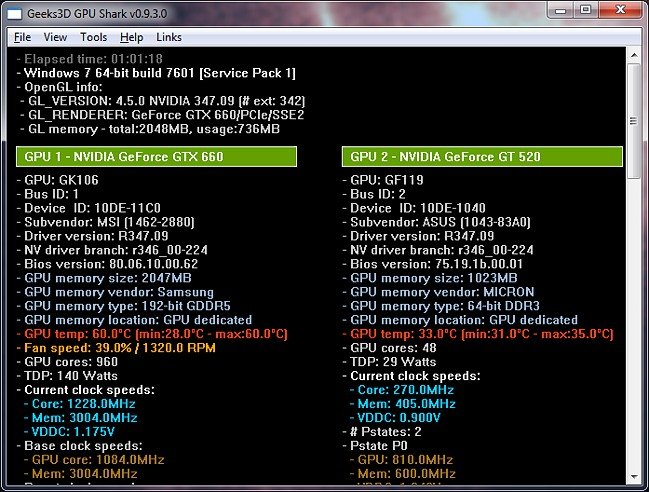Click the vertical scrollbar thumb

click(634, 121)
